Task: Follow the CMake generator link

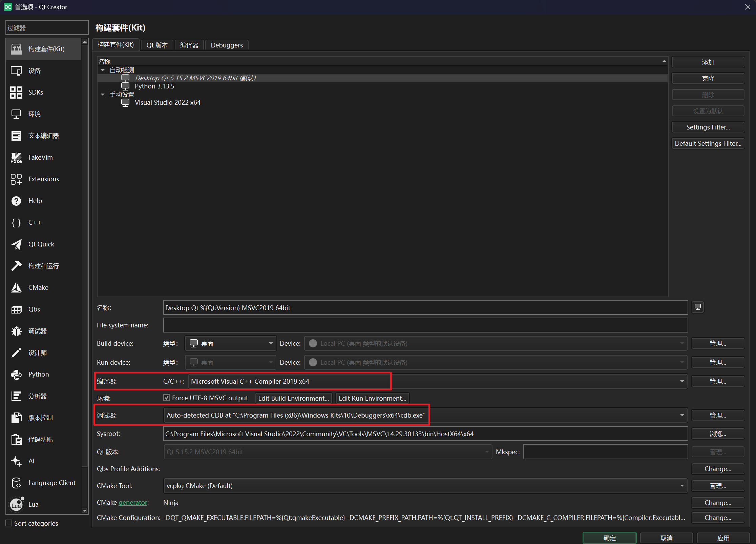Action: point(133,502)
